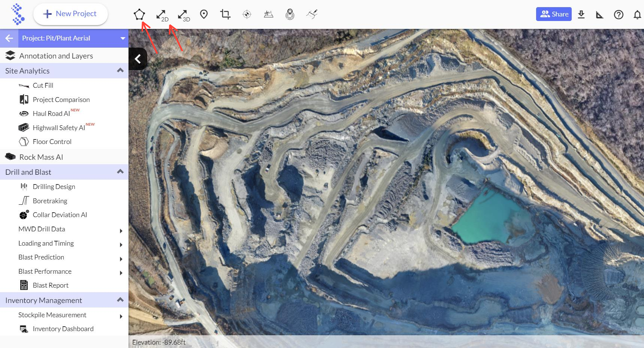Select the 3D distance measurement tool
This screenshot has height=348, width=644.
point(184,15)
